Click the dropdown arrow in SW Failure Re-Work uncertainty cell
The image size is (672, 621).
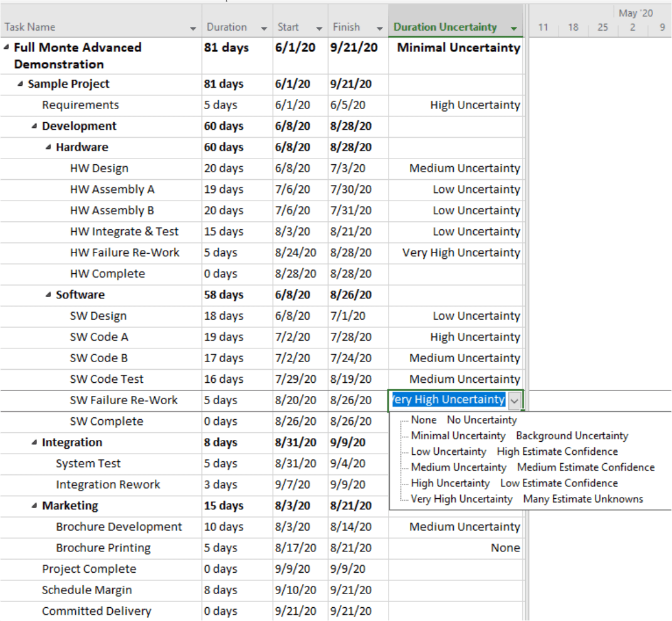[515, 401]
